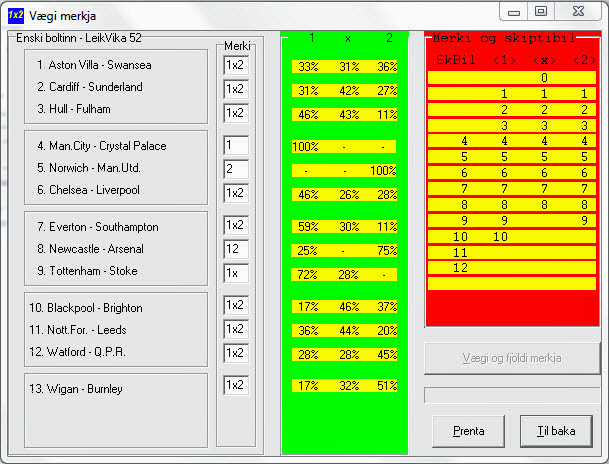The image size is (609, 464).
Task: Click match text '13. Wigan - Burnley'
Action: click(76, 389)
